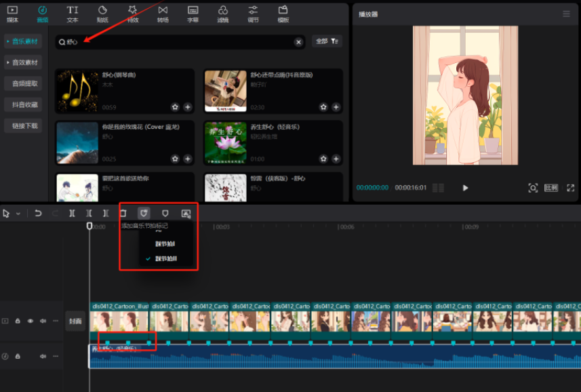Uncheck the 踩节拍II beat option
Image resolution: width=581 pixels, height=392 pixels.
(165, 258)
